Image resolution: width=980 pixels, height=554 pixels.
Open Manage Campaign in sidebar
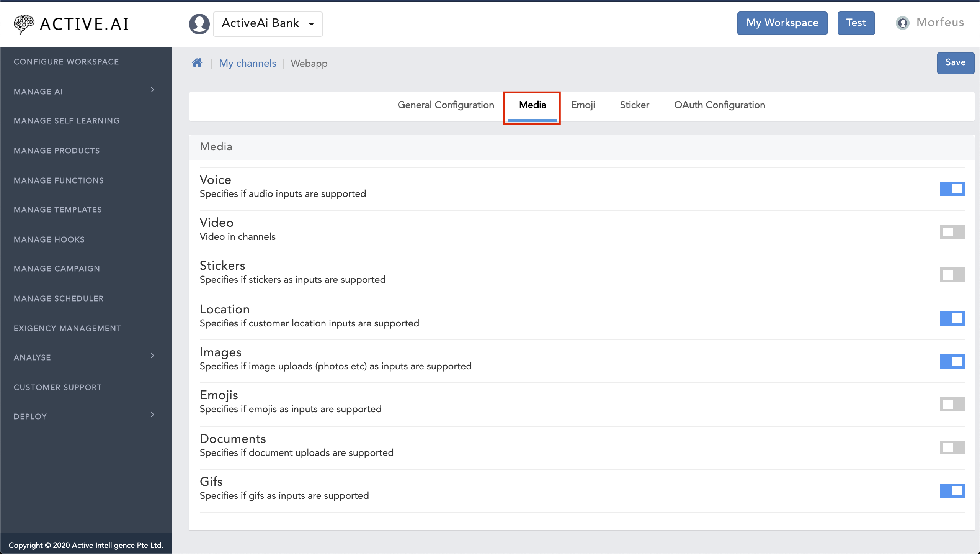click(57, 269)
